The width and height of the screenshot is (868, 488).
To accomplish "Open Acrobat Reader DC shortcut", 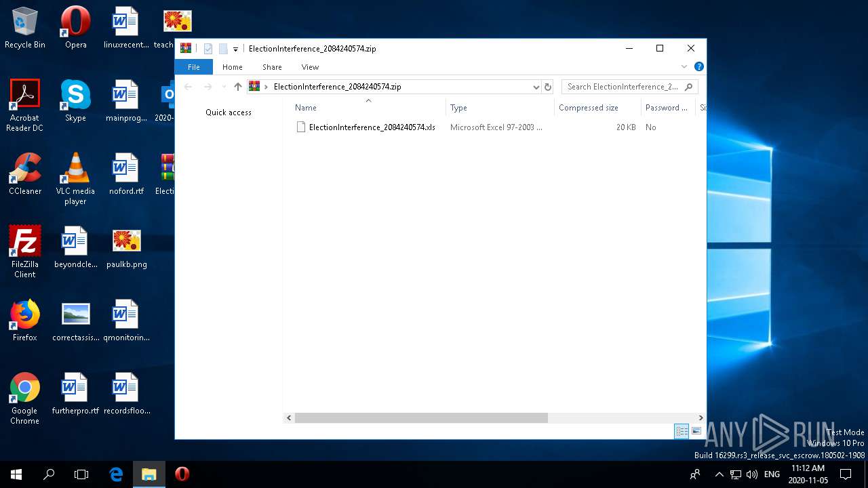I will (24, 105).
